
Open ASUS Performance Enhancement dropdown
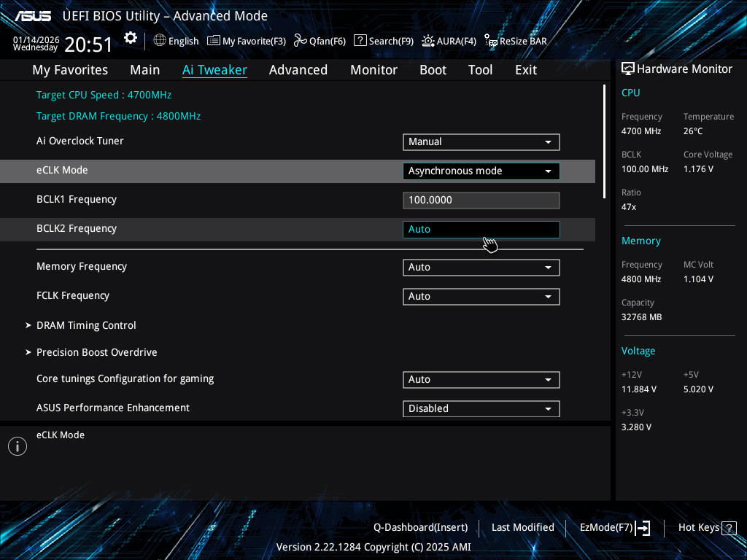(481, 408)
